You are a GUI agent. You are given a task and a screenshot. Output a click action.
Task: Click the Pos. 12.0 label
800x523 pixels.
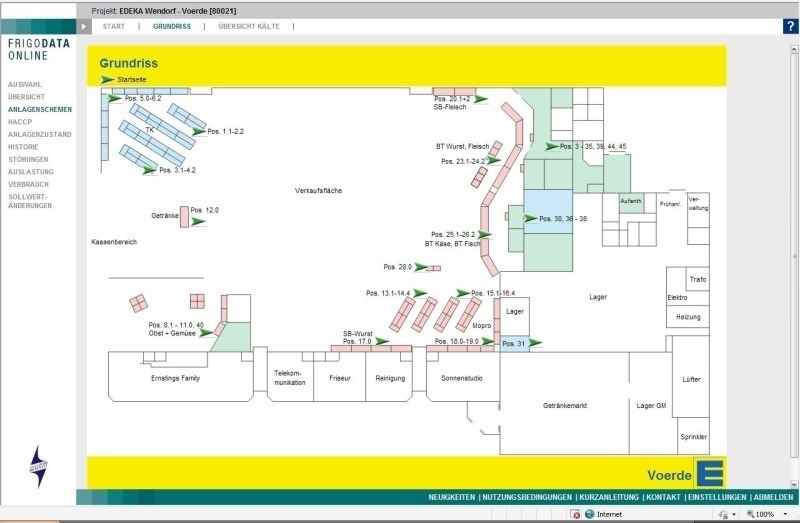(205, 210)
